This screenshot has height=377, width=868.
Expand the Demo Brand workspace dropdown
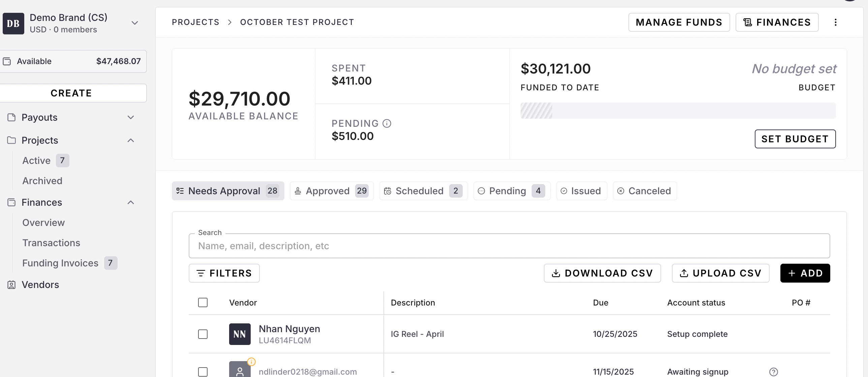[135, 23]
